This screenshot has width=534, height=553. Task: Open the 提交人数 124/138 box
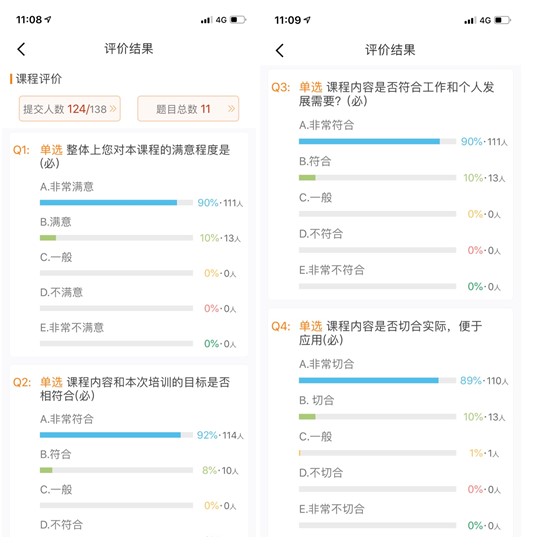click(70, 109)
